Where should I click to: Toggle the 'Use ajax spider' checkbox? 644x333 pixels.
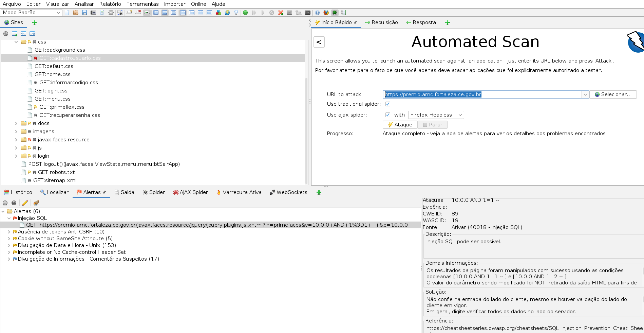388,115
